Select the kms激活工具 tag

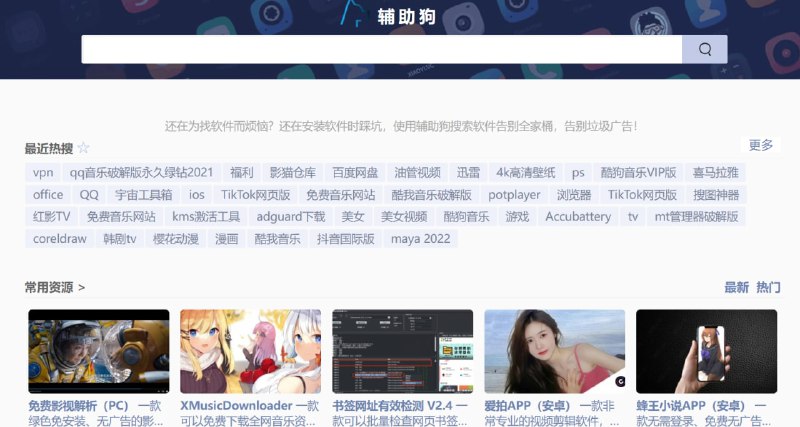pyautogui.click(x=206, y=216)
